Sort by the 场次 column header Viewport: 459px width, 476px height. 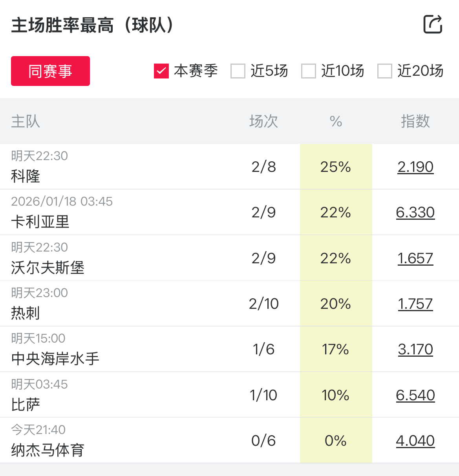(x=263, y=121)
